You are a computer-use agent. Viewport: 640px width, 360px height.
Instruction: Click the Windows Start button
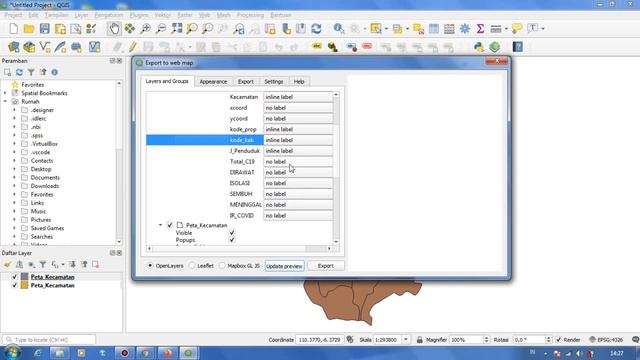12,353
